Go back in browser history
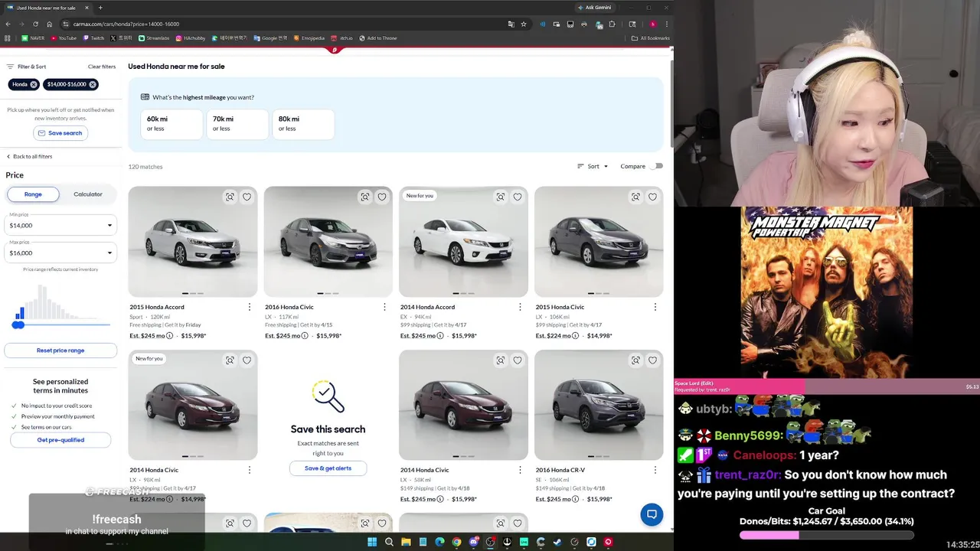This screenshot has width=980, height=551. [x=8, y=24]
